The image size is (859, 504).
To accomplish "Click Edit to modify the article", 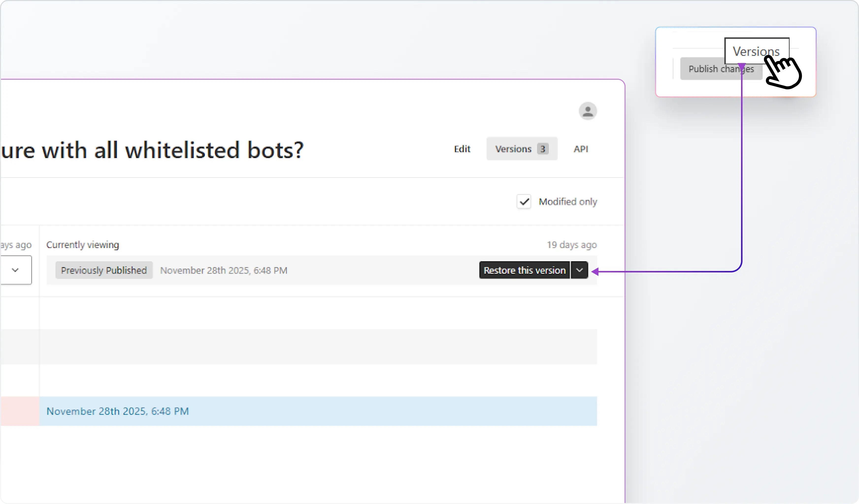I will (462, 149).
